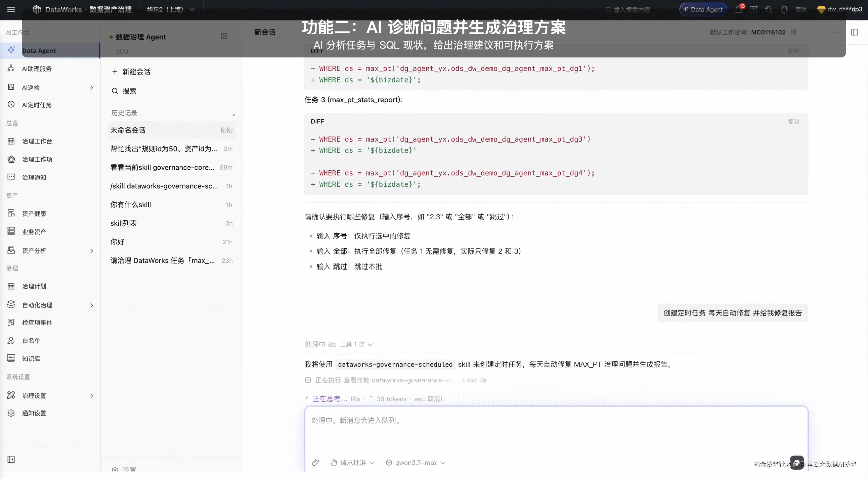The width and height of the screenshot is (868, 479).
Task: Expand the 自动化治理 submenu chevron
Action: (92, 305)
